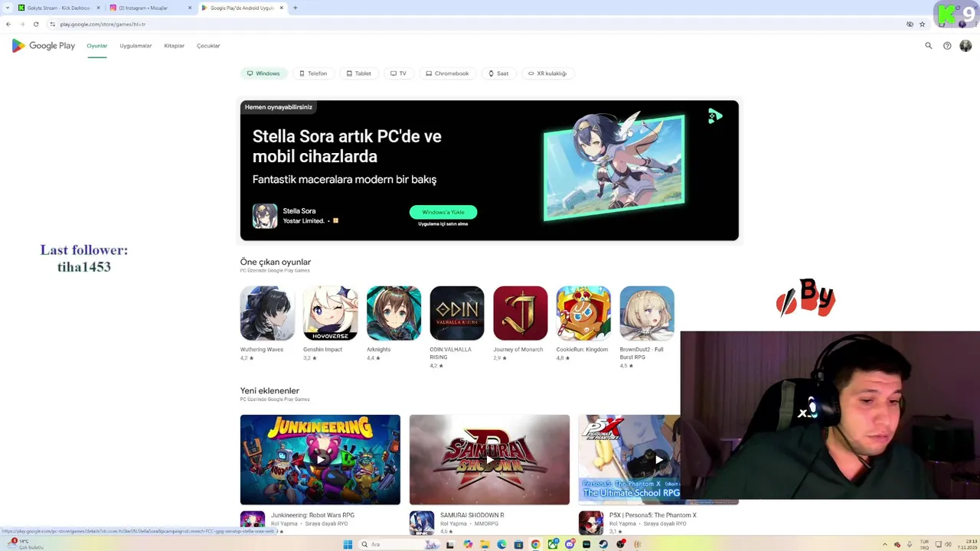The image size is (980, 551).
Task: Open the Help center question mark icon
Action: 947,46
